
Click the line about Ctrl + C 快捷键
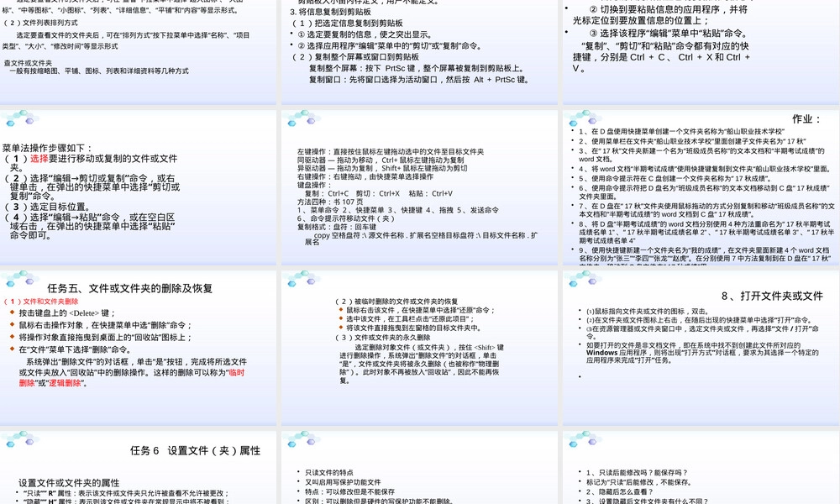(x=662, y=57)
